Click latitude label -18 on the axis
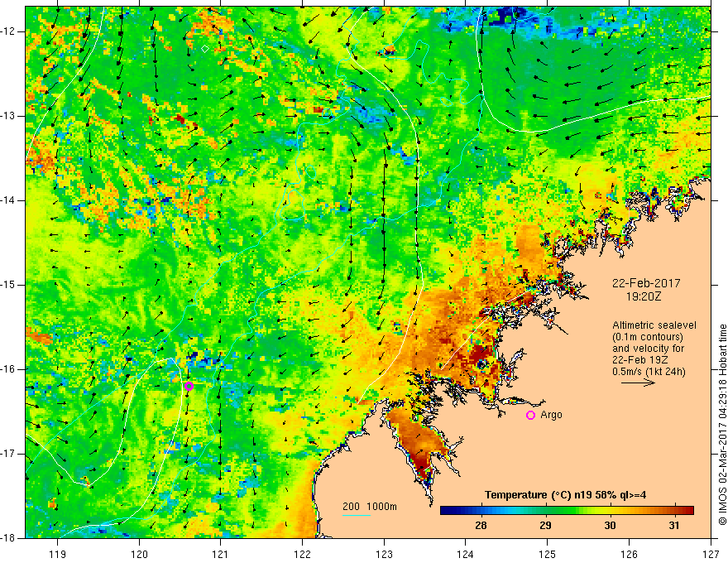728x563 pixels. (8, 538)
